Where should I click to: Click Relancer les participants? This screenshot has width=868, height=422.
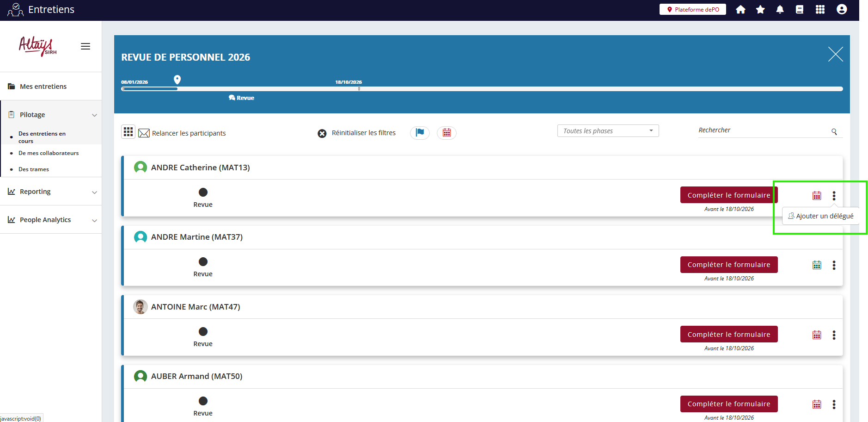189,133
